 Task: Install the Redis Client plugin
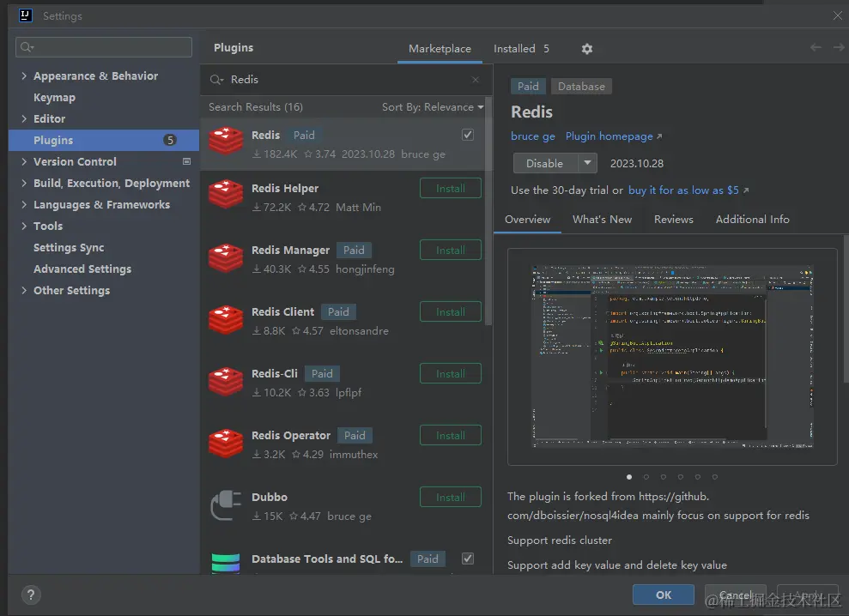tap(451, 311)
